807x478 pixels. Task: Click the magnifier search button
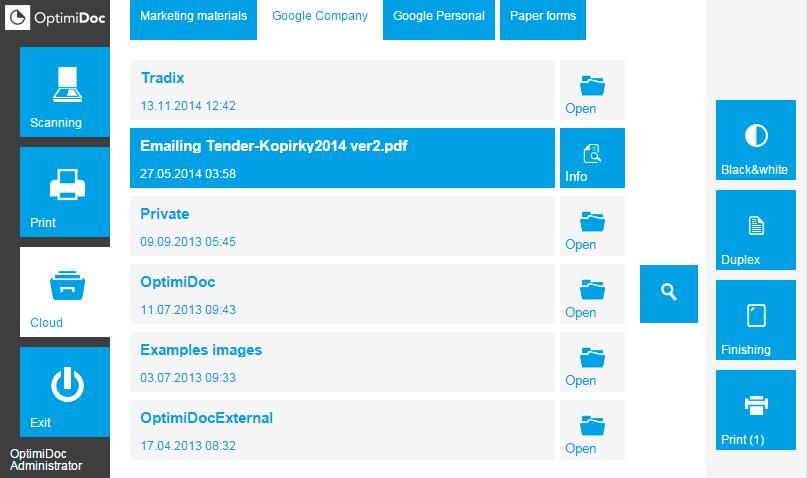point(669,294)
